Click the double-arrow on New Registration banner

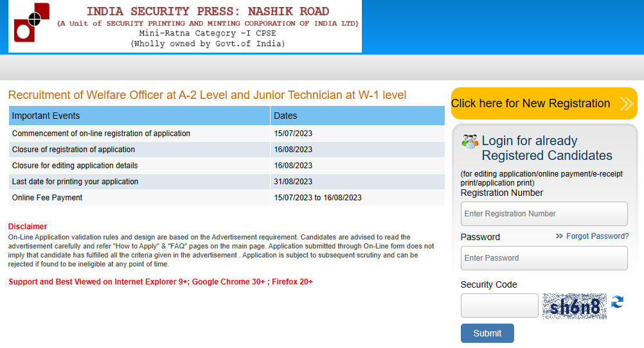[x=627, y=103]
